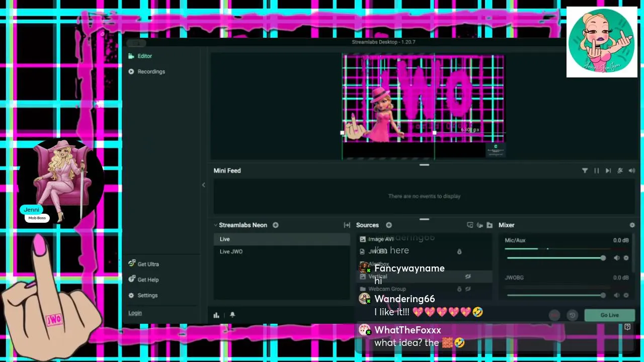Viewport: 644px width, 362px height.
Task: Open the add widget source icon
Action: click(x=470, y=225)
